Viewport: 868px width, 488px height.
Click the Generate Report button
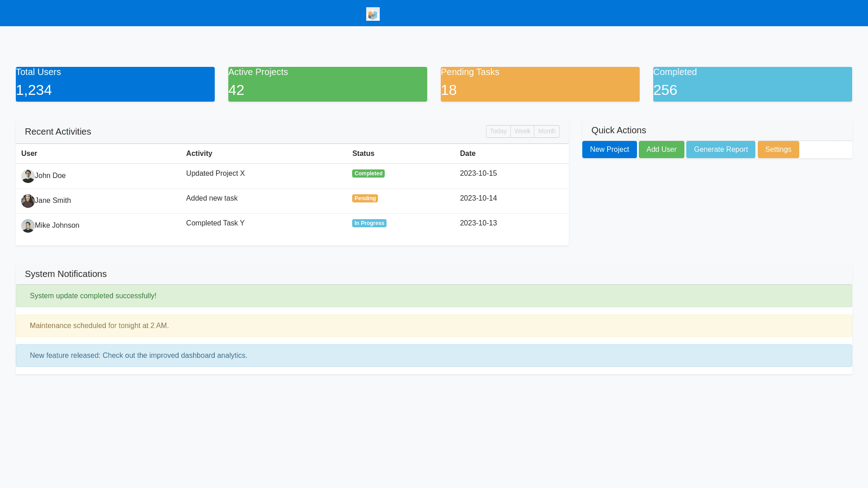(721, 149)
